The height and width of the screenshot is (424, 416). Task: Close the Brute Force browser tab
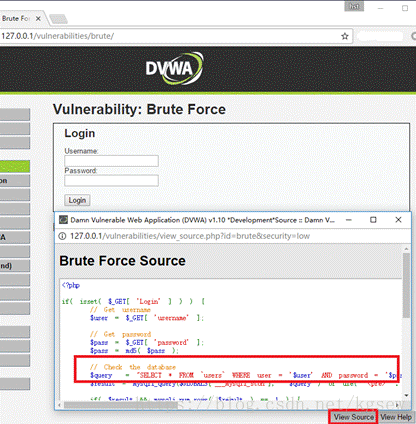[x=38, y=19]
